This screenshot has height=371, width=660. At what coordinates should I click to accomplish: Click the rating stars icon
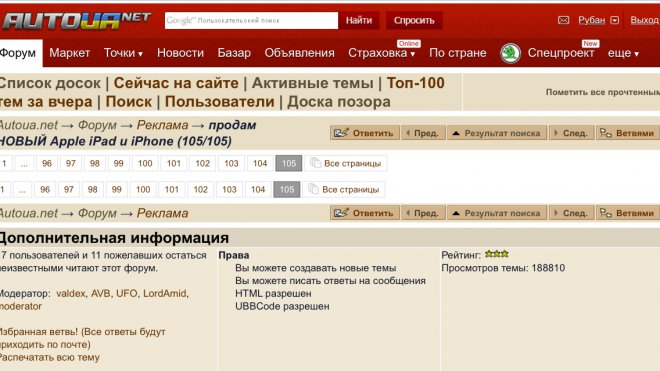497,254
